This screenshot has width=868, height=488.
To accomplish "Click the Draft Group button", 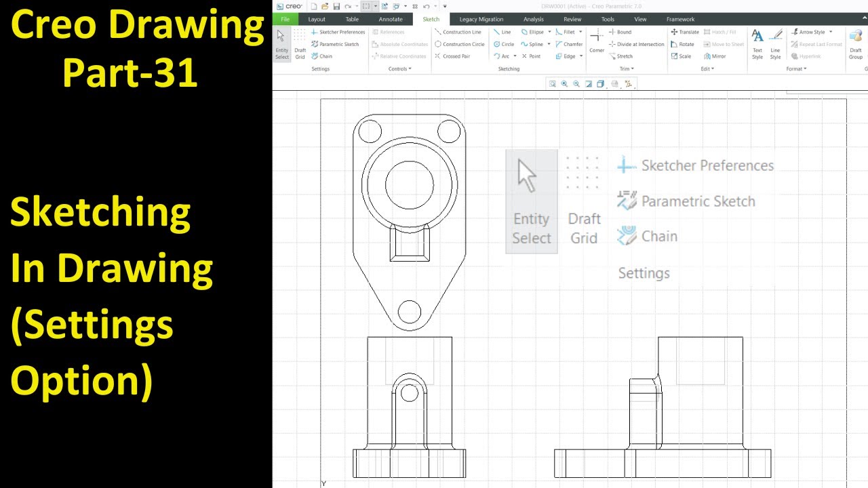I will click(x=856, y=44).
